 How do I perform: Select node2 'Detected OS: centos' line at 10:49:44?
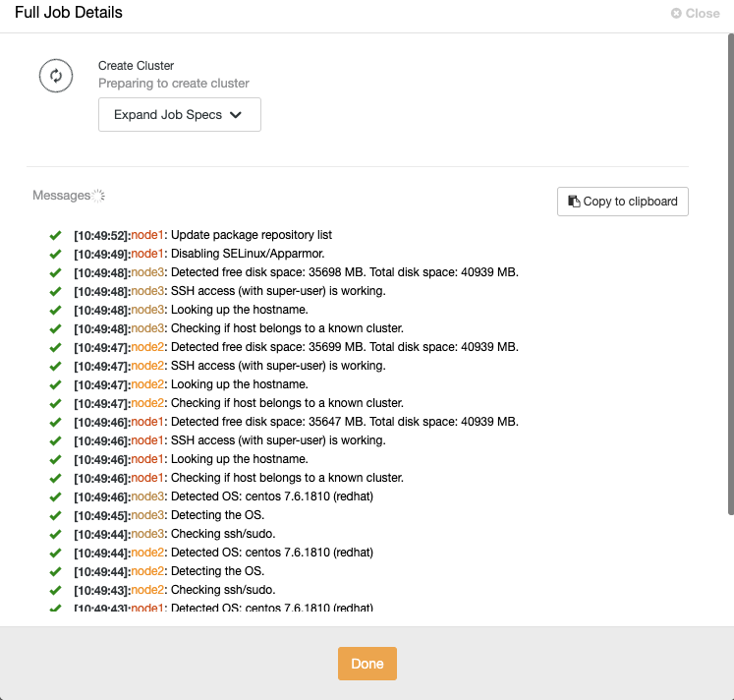tap(223, 553)
